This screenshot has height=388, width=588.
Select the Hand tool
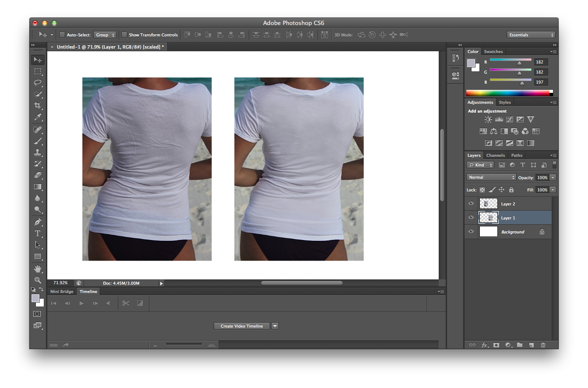click(x=38, y=269)
